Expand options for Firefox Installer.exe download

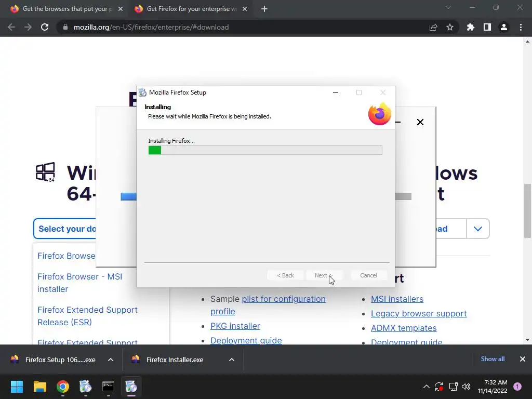[232, 360]
